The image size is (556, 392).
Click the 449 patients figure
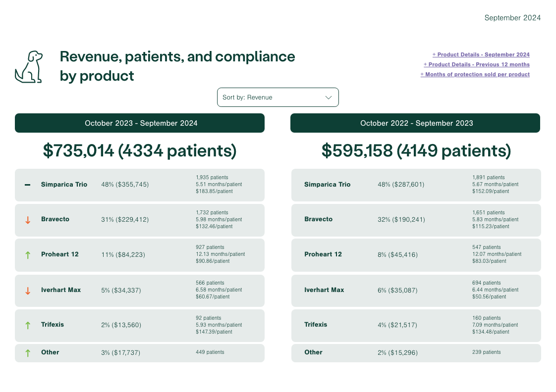(210, 352)
